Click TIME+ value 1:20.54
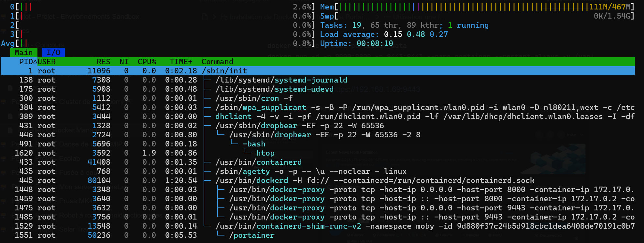This screenshot has width=644, height=243. [181, 180]
